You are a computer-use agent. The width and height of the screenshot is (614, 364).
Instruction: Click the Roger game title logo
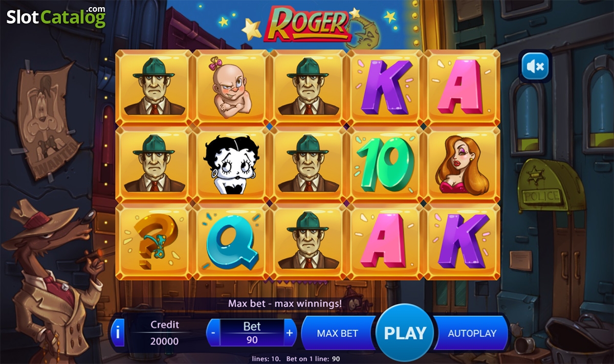[307, 24]
